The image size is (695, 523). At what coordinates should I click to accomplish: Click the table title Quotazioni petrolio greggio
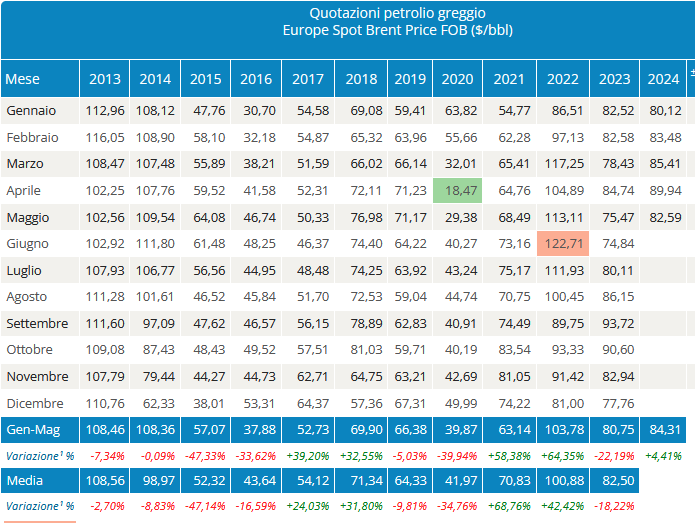point(383,13)
